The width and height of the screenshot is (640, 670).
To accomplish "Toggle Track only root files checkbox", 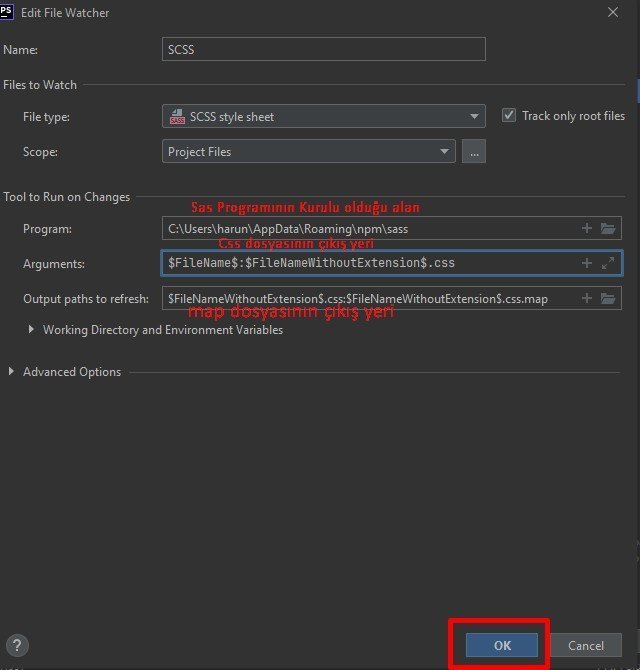I will point(509,116).
